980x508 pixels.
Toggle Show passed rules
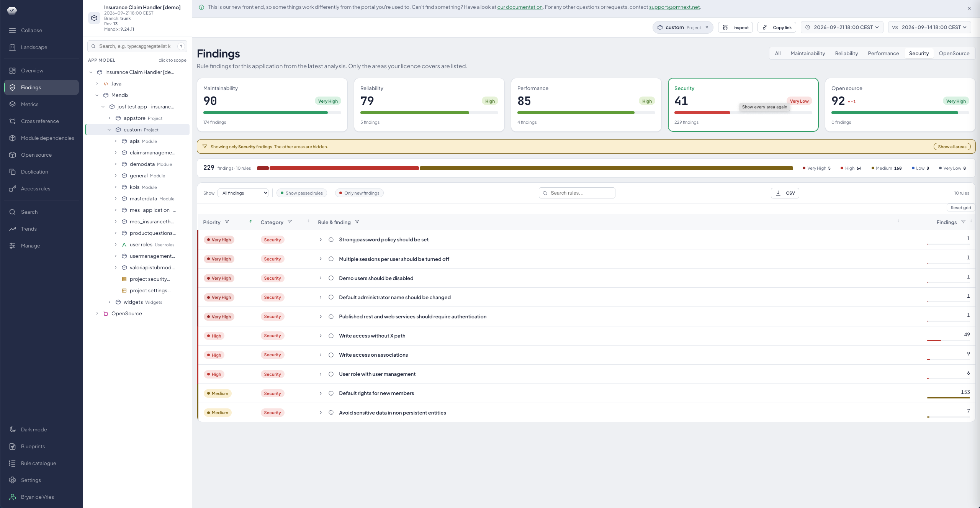coord(302,193)
